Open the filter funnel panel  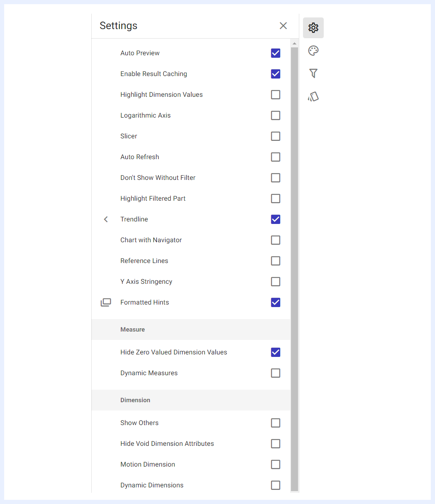(313, 74)
